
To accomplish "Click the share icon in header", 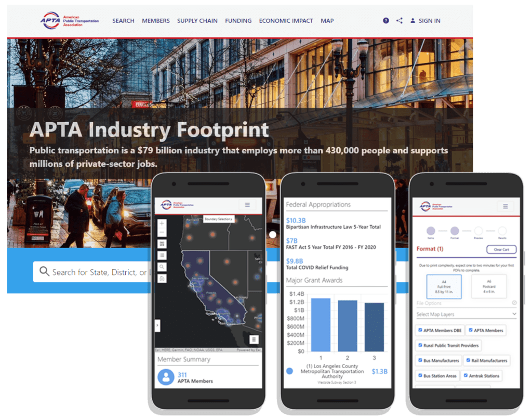I will pyautogui.click(x=399, y=21).
